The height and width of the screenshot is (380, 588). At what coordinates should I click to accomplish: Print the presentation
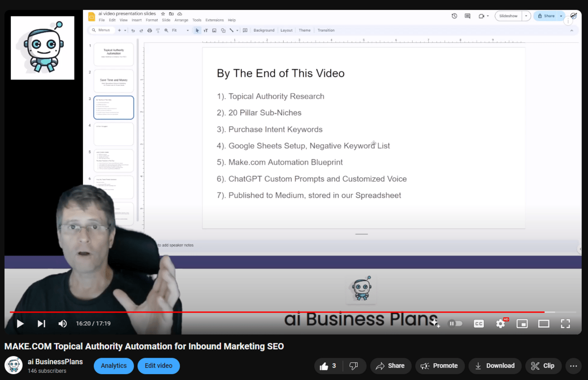click(149, 30)
